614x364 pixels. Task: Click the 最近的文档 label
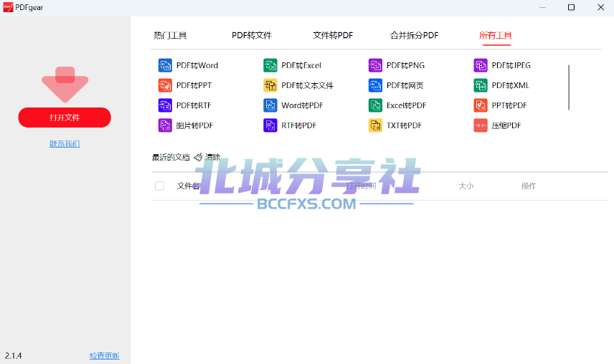[171, 157]
